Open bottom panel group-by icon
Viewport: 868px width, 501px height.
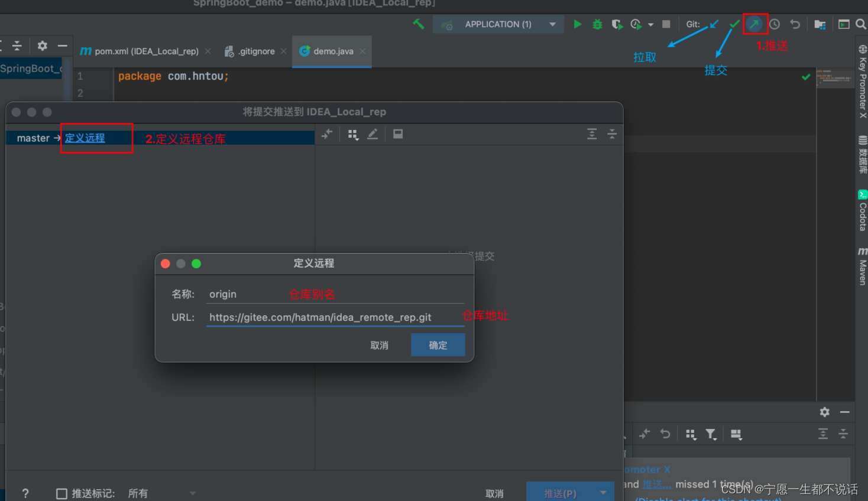(x=691, y=435)
